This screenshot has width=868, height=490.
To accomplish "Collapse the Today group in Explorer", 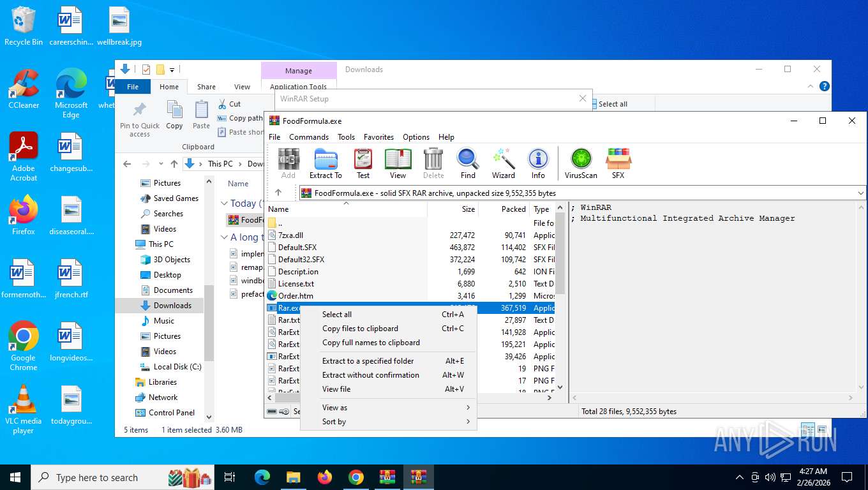I will (x=225, y=204).
